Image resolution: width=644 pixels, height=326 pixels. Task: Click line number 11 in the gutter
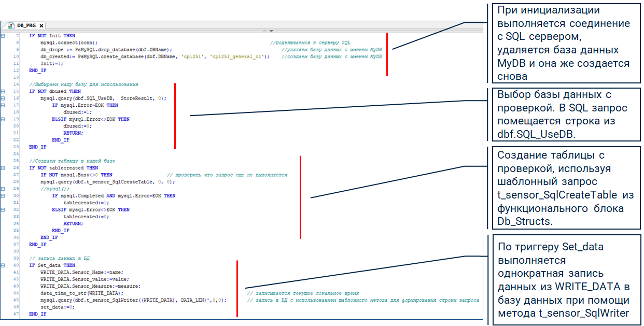(x=17, y=63)
